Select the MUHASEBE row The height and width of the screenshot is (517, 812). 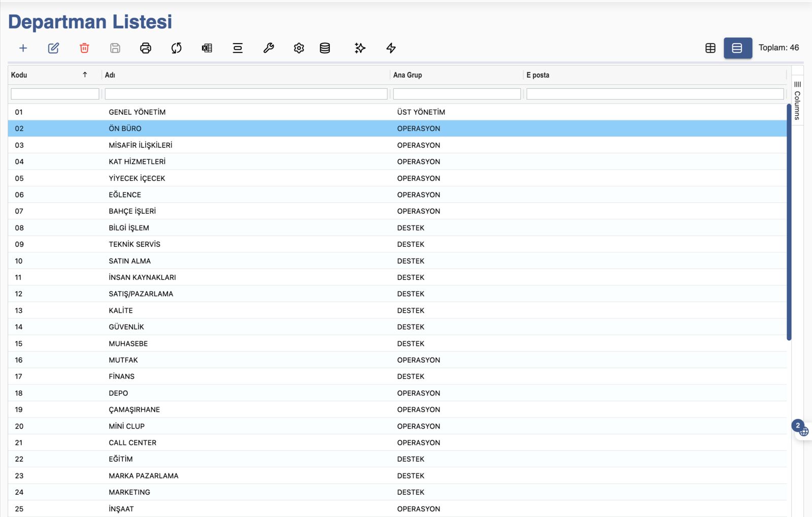pos(397,344)
